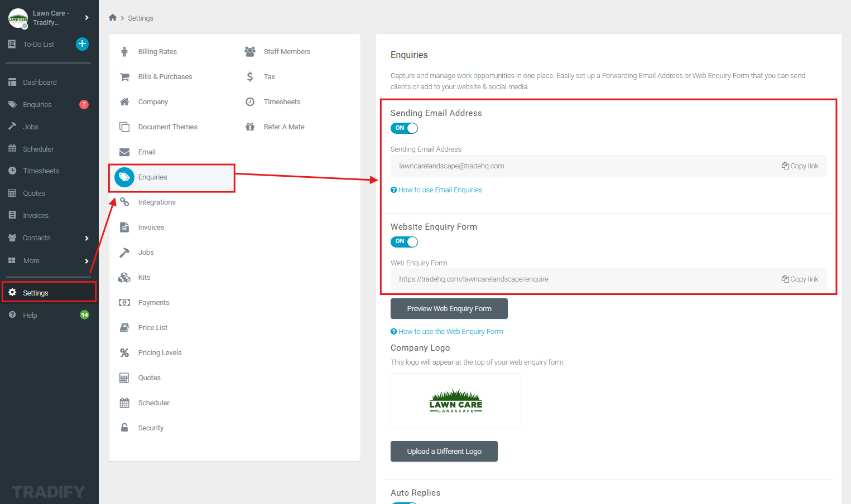851x504 pixels.
Task: Click the Quotes calculator icon in settings list
Action: click(124, 377)
